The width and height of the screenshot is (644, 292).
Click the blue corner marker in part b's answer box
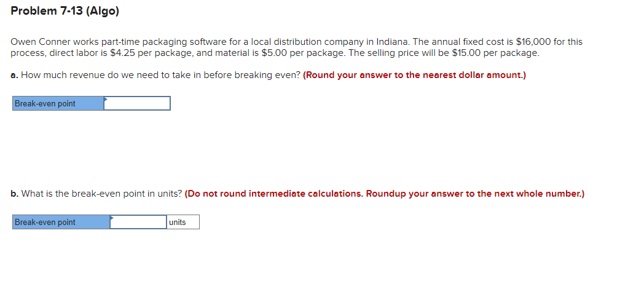[112, 217]
